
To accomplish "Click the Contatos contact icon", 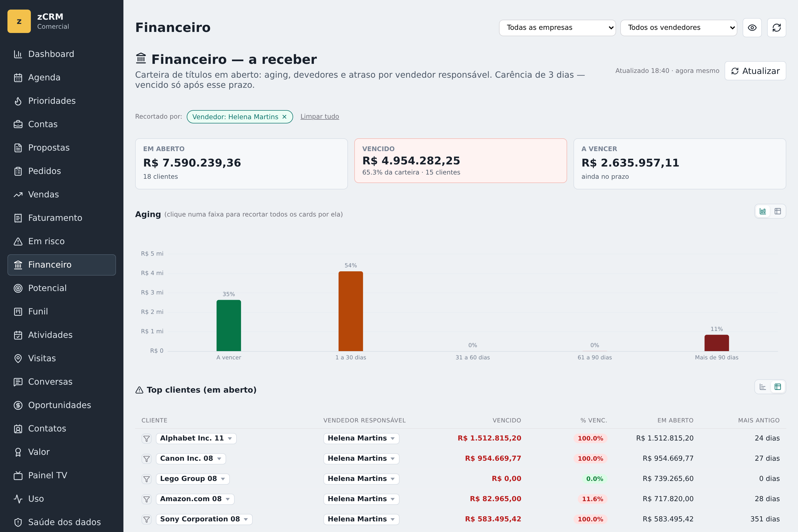I will click(18, 429).
